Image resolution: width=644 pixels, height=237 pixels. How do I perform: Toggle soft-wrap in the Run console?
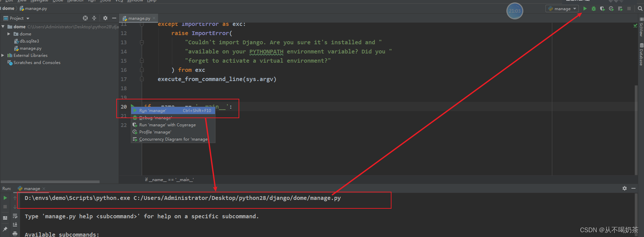pos(15,216)
